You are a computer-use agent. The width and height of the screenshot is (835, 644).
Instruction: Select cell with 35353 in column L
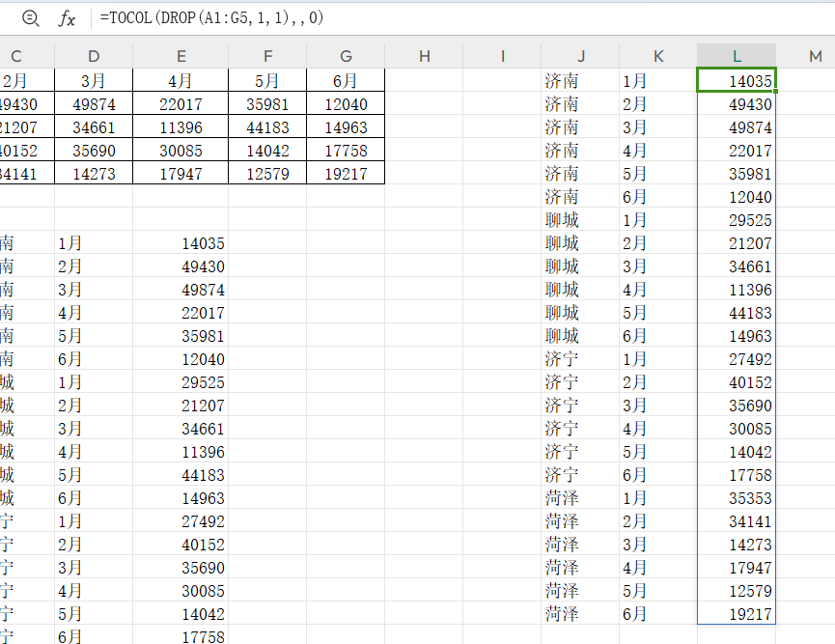(x=737, y=497)
